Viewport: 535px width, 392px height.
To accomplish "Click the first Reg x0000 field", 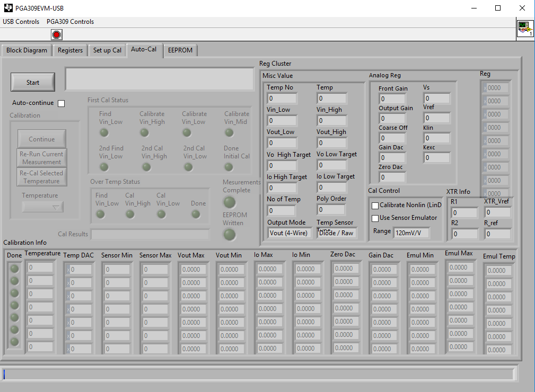I will pos(496,88).
